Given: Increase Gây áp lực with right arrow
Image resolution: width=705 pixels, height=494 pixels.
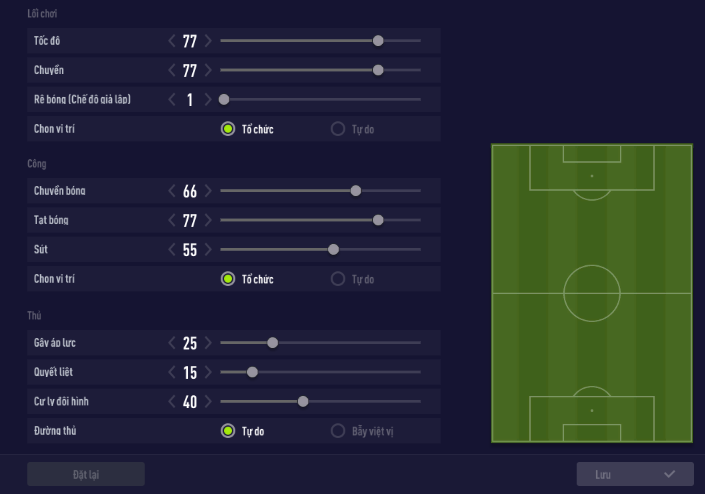Looking at the screenshot, I should (x=208, y=343).
